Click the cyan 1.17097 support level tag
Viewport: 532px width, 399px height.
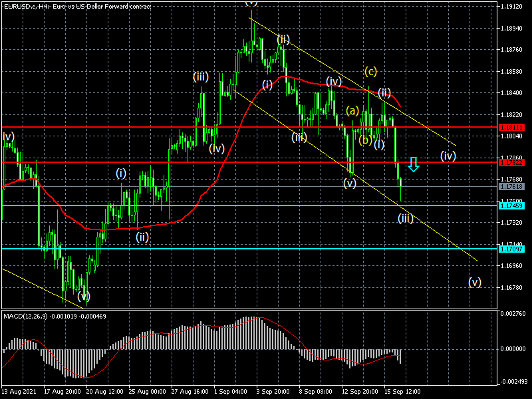click(511, 249)
